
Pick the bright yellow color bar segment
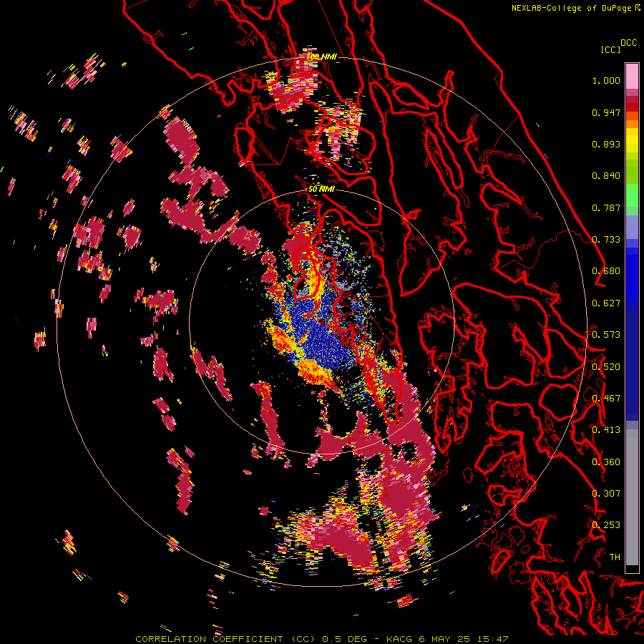632,141
